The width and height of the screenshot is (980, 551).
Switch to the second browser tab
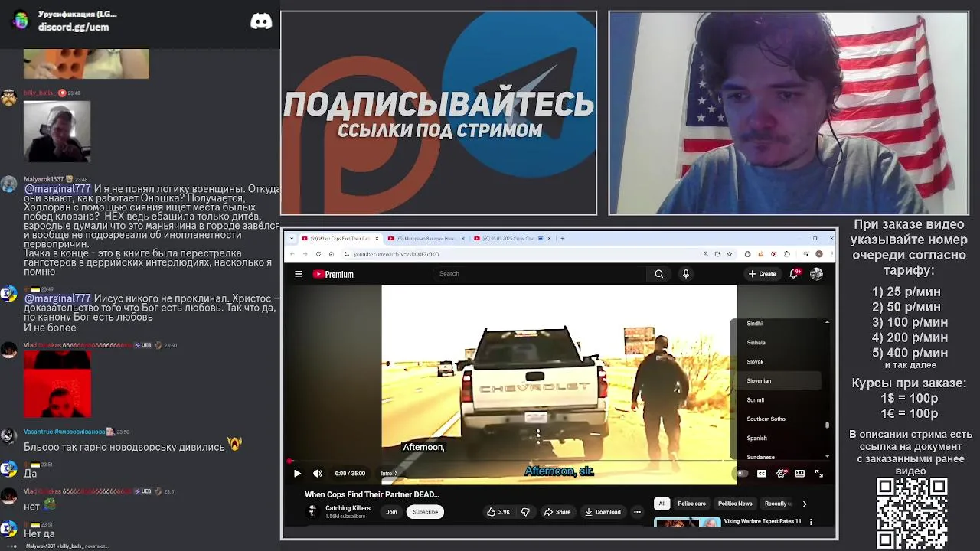426,238
